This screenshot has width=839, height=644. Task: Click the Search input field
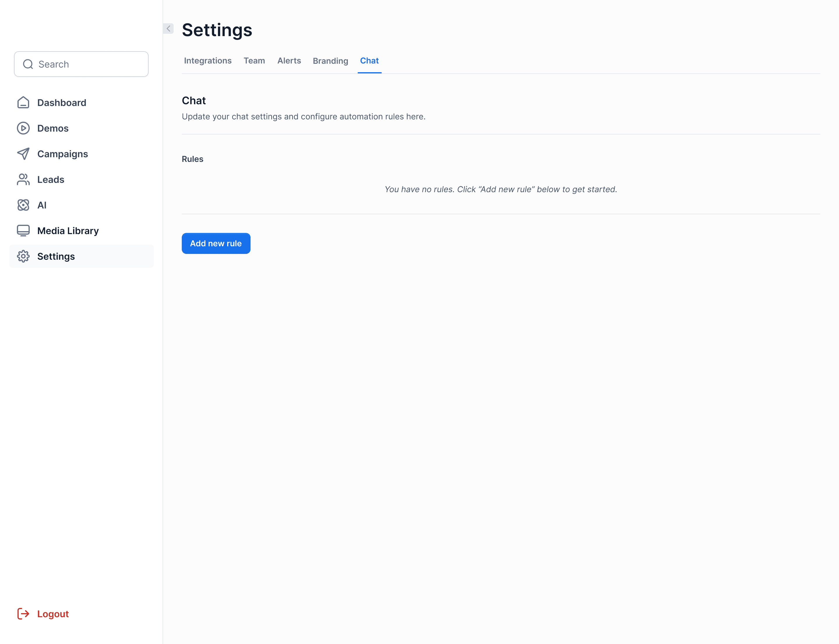[x=81, y=63]
